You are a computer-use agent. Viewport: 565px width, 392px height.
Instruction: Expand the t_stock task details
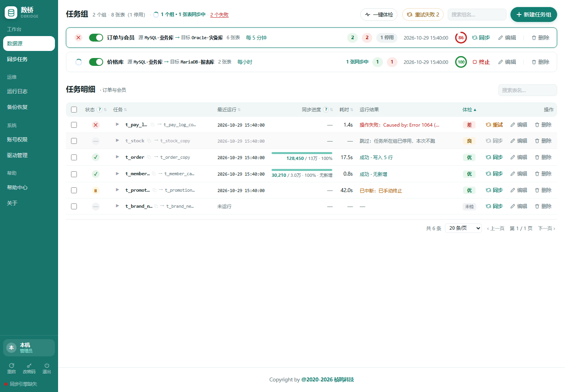coord(117,140)
